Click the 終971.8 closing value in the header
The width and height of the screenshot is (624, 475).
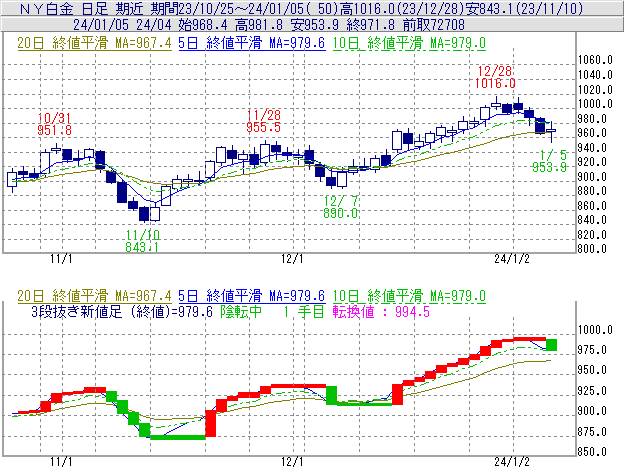coord(371,25)
